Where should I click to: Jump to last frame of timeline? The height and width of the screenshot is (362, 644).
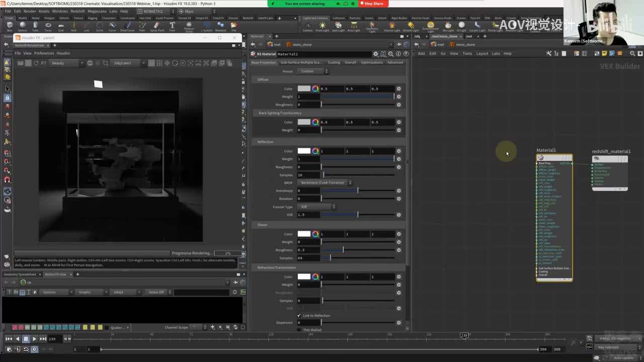[x=43, y=339]
